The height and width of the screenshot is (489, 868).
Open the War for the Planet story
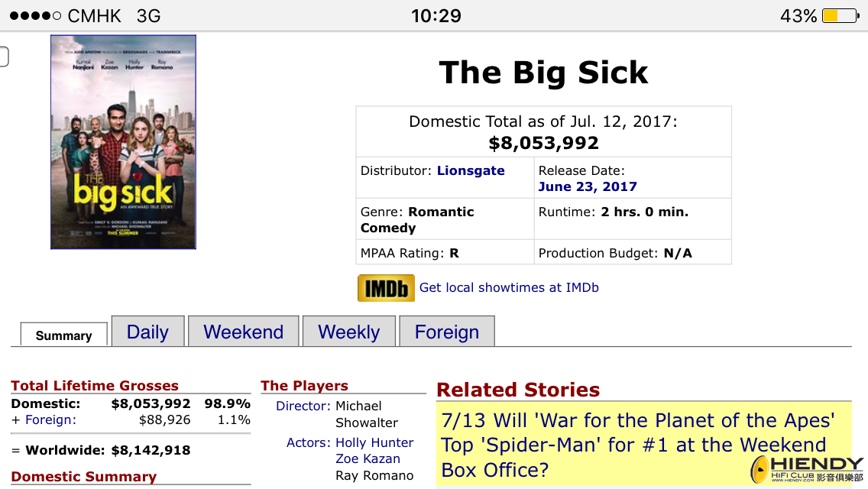(x=637, y=445)
